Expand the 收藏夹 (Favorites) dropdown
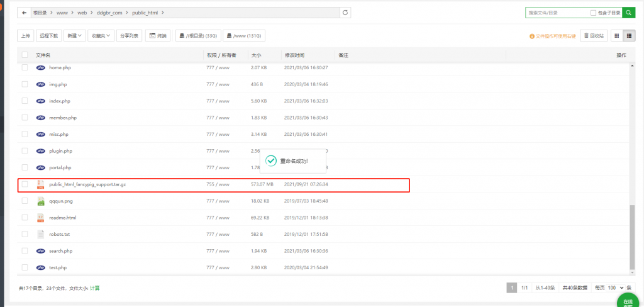The image size is (644, 307). (x=101, y=36)
